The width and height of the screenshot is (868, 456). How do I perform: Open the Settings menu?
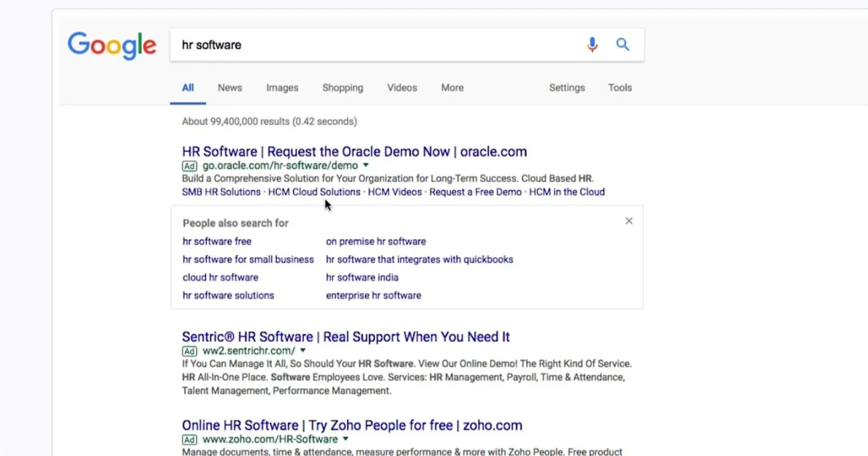(567, 88)
